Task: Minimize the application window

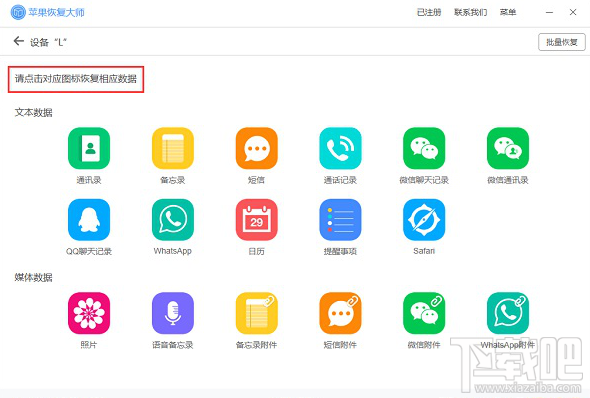Action: tap(549, 12)
